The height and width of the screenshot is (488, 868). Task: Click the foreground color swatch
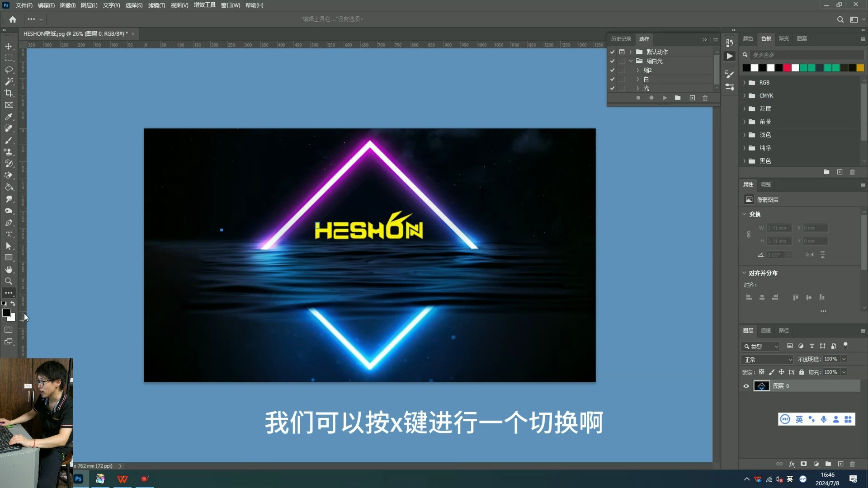click(6, 313)
